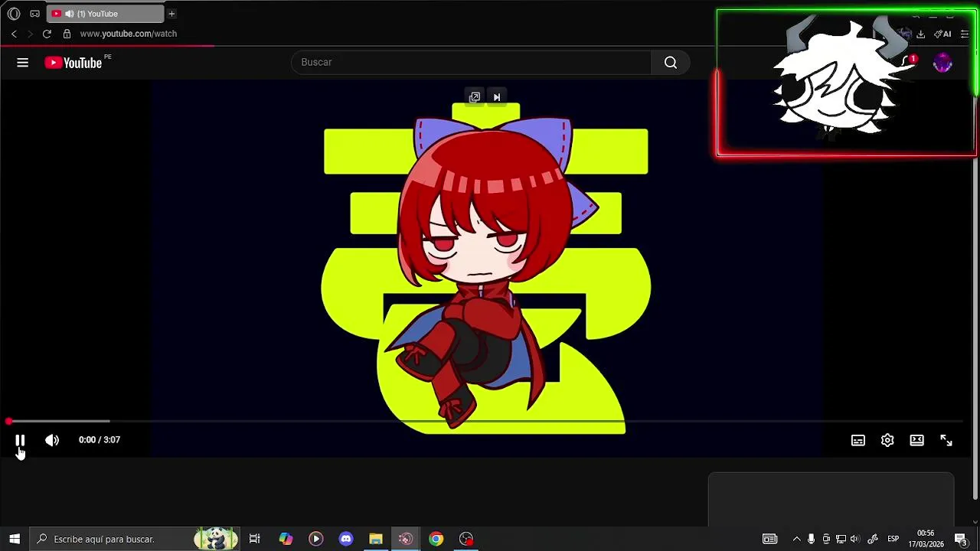Click the red playhead at the start
Viewport: 980px width, 551px height.
pyautogui.click(x=8, y=422)
